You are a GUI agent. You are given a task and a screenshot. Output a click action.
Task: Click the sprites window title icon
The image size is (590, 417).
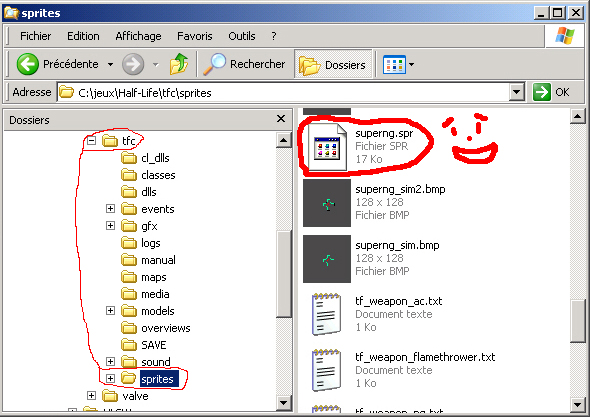[11, 13]
